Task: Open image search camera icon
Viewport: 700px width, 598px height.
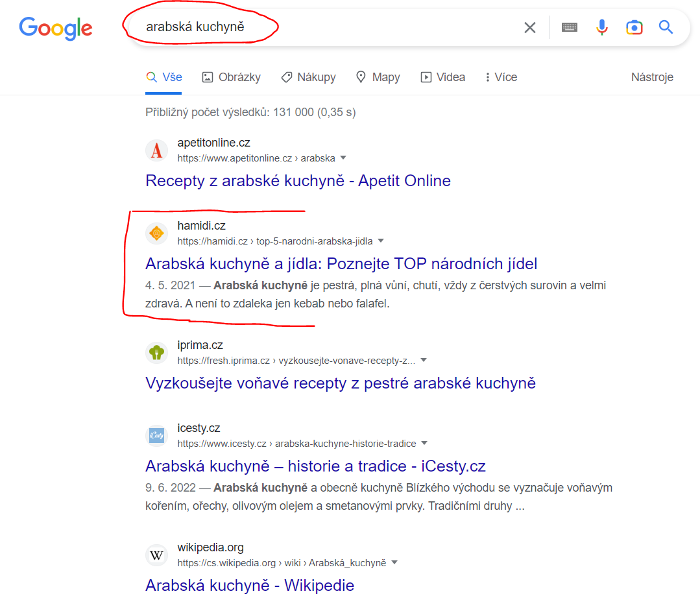Action: click(x=634, y=28)
